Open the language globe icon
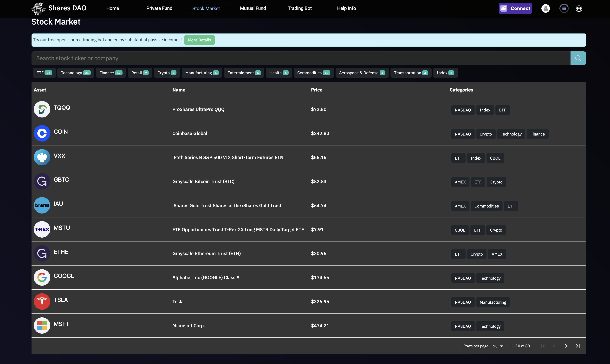The image size is (610, 364). [579, 9]
